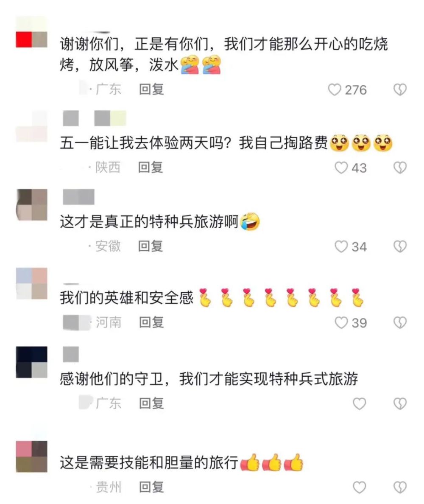Reply to the 陕西 commenter

click(151, 168)
